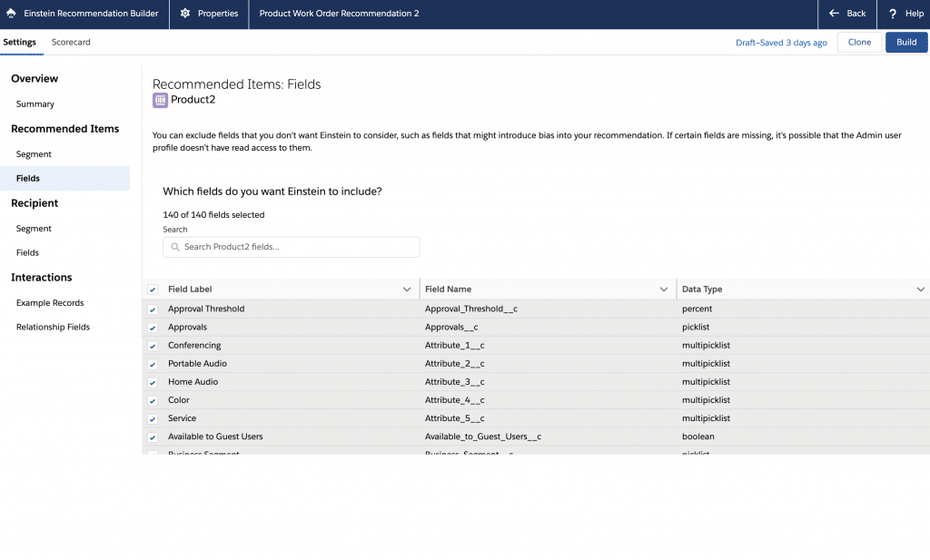Open Relationship Fields under Interactions
The height and width of the screenshot is (560, 930).
53,327
